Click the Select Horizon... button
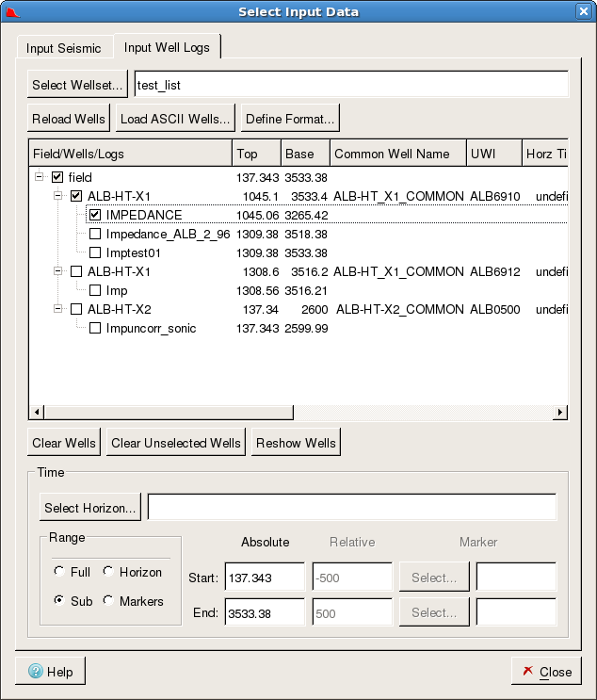Viewport: 597px width, 700px height. coord(89,508)
